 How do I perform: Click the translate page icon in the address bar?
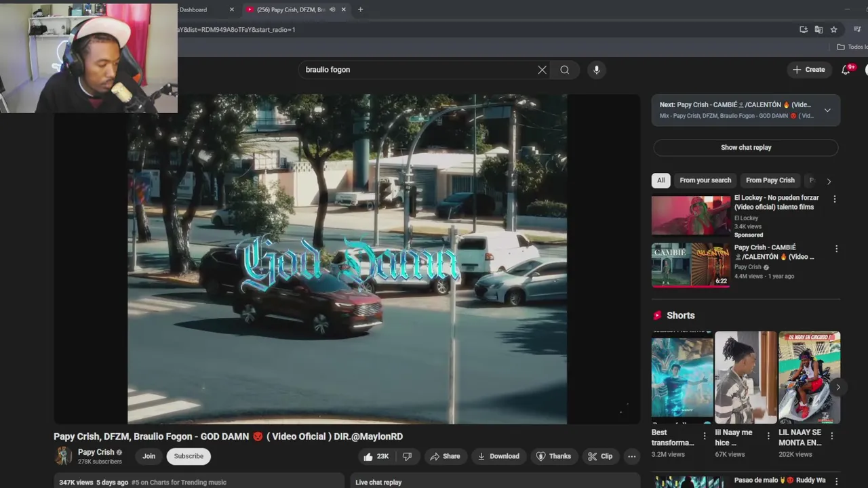[818, 30]
